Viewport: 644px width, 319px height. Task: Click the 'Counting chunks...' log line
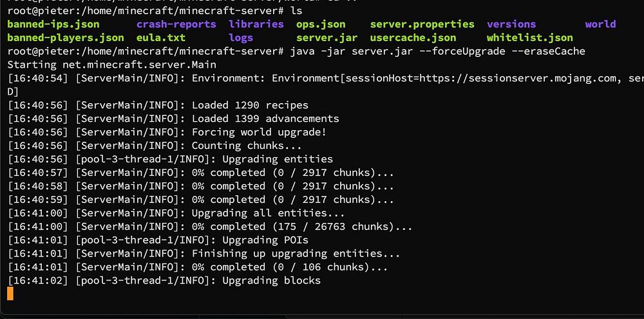pyautogui.click(x=155, y=146)
